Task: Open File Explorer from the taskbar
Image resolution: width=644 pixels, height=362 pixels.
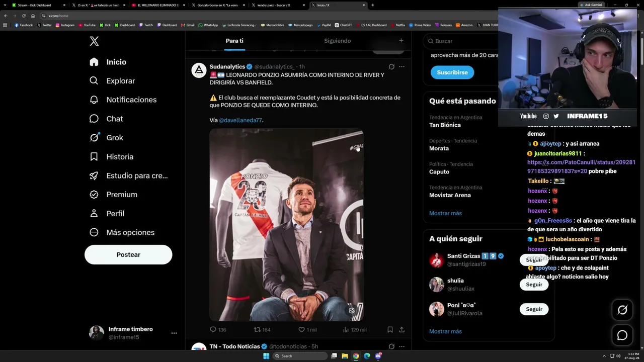Action: coord(345,356)
